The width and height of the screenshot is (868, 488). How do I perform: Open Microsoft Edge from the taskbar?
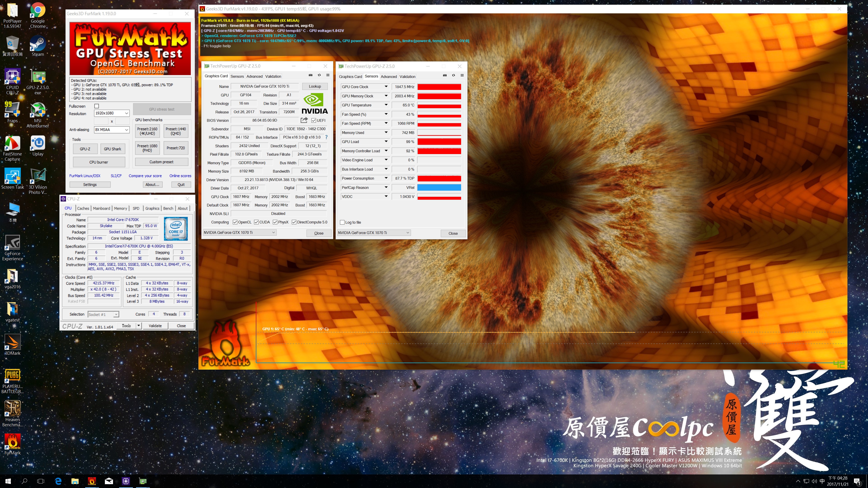(x=58, y=481)
